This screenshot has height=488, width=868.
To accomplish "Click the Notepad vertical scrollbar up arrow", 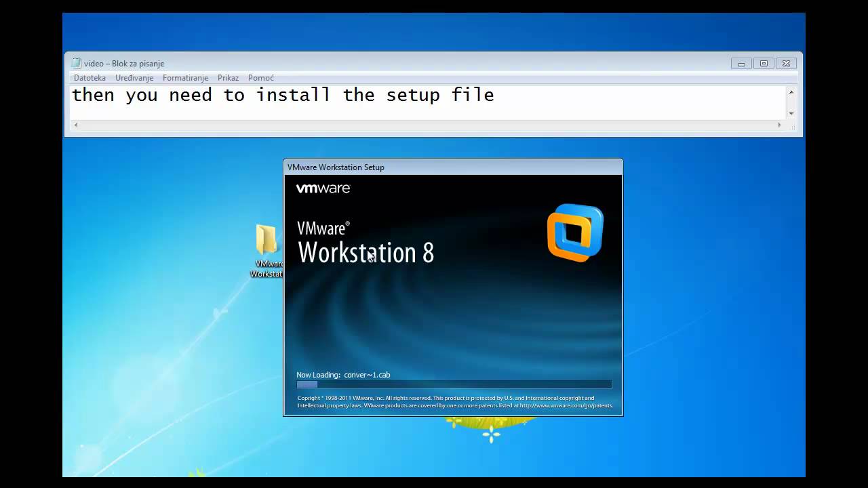I will (x=791, y=91).
